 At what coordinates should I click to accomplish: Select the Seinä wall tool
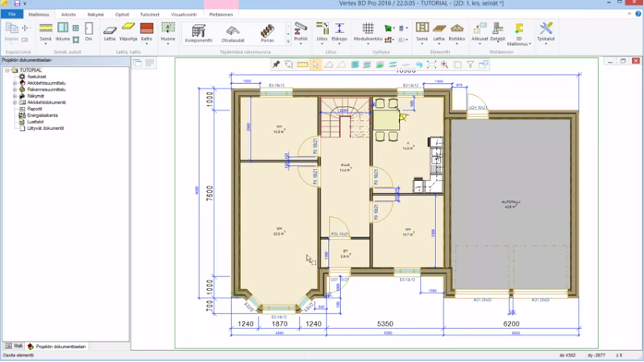point(45,31)
